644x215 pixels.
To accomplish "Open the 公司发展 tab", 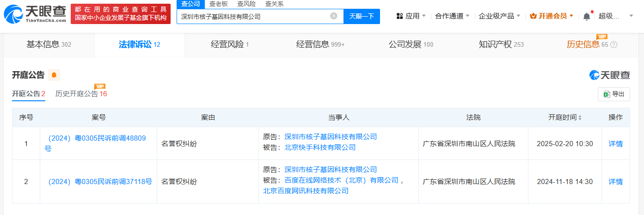I will (x=411, y=45).
